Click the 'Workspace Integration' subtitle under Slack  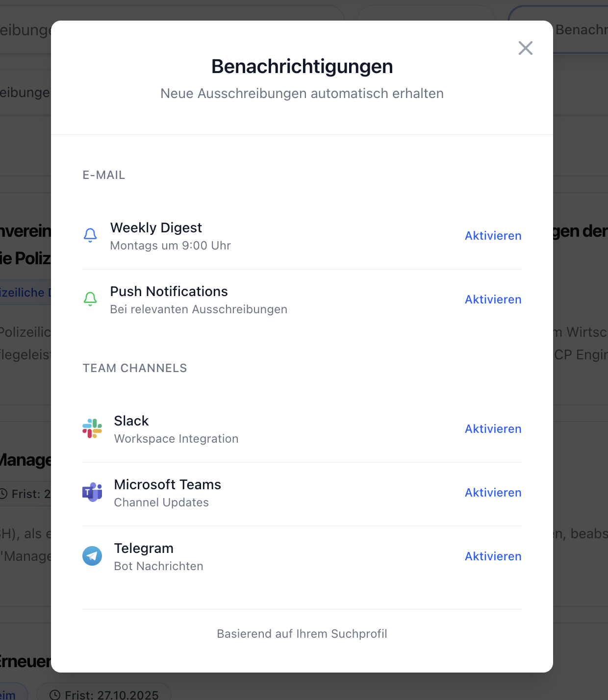(176, 439)
